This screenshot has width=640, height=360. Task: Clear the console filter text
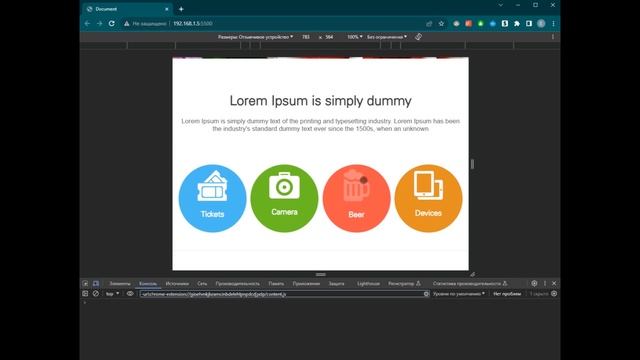click(x=426, y=293)
